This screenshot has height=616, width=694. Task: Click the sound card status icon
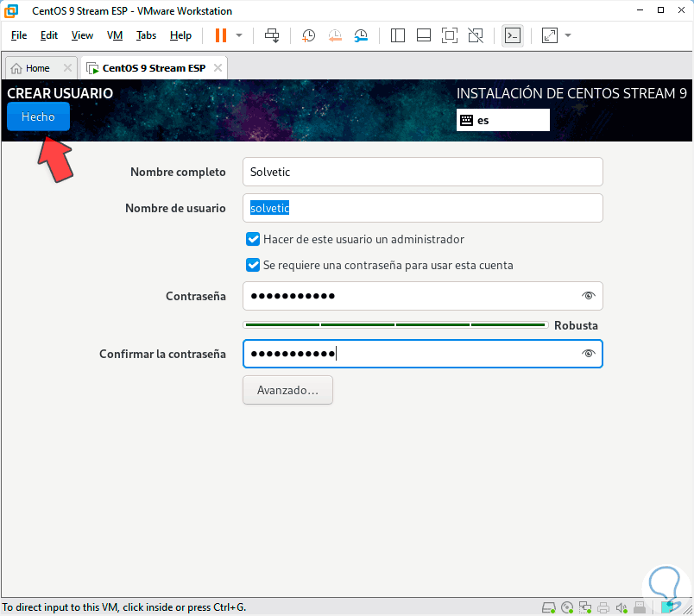(x=621, y=607)
